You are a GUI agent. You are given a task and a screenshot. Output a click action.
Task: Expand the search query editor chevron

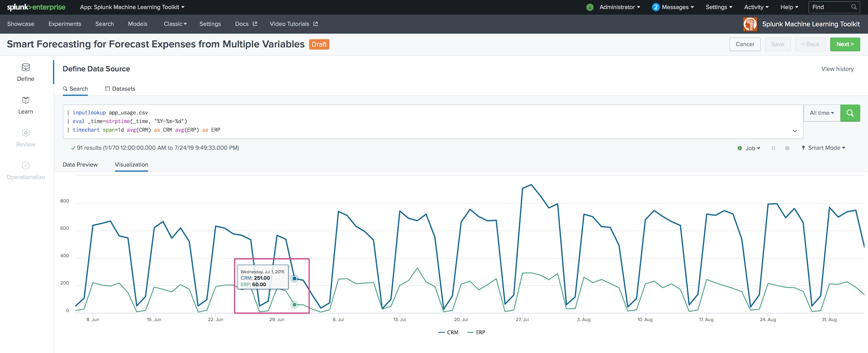click(x=795, y=131)
